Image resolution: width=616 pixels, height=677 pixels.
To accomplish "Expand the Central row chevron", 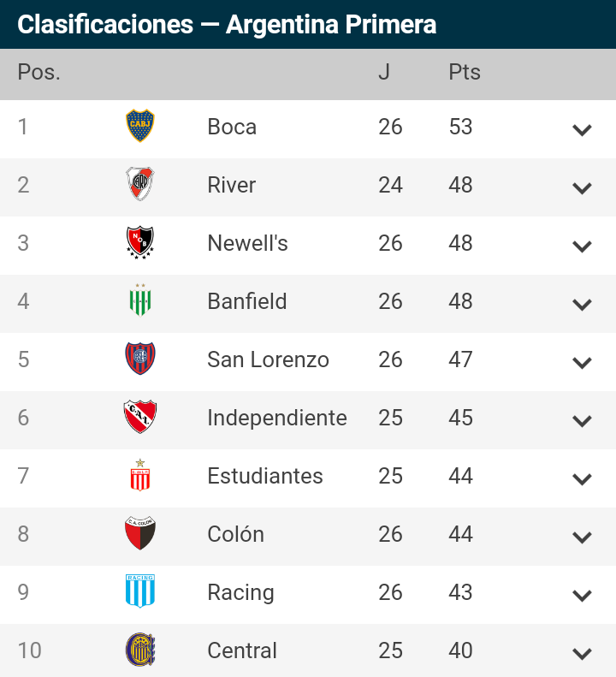I will 582,654.
